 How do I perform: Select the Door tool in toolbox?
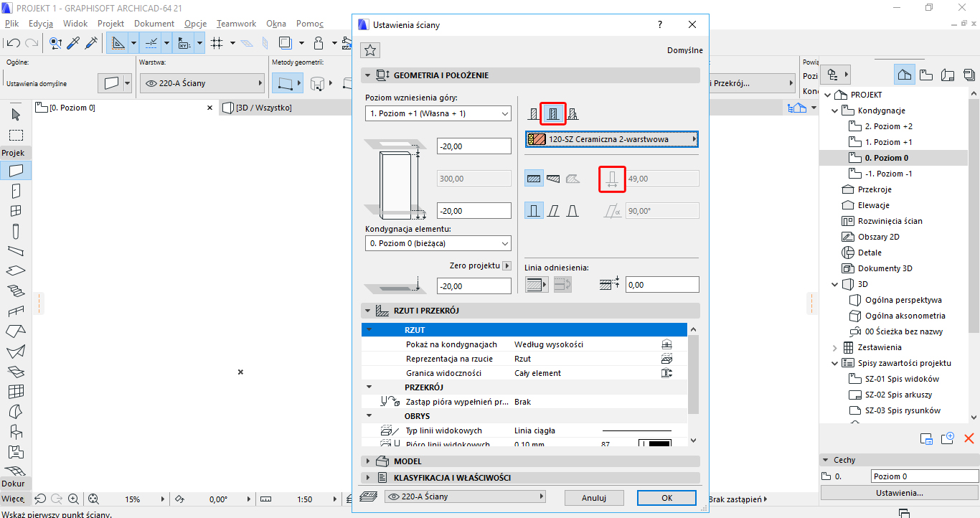coord(16,191)
